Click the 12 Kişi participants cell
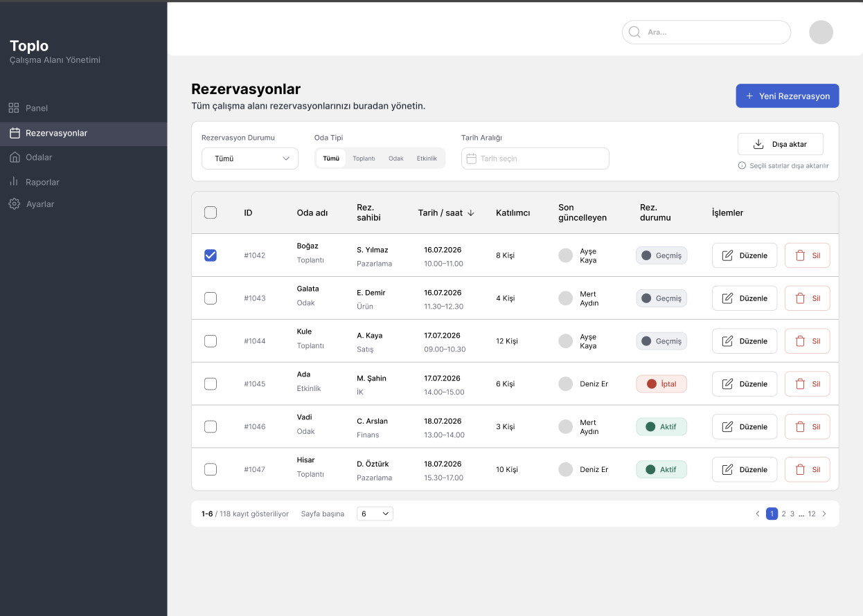 tap(507, 341)
